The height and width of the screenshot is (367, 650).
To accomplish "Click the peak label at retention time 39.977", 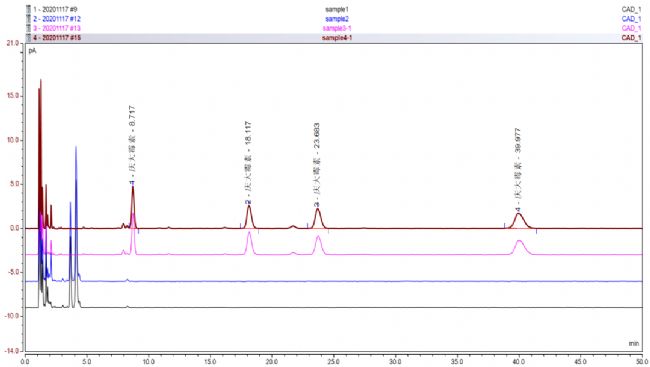I will [518, 170].
